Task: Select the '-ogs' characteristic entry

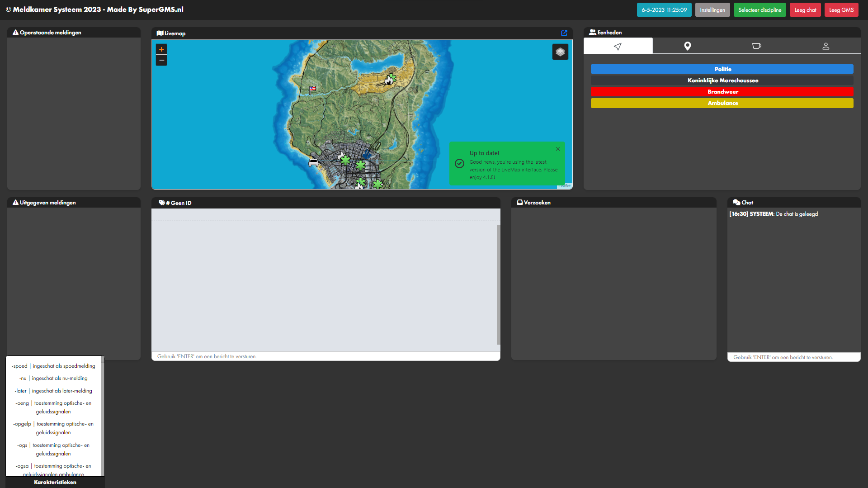Action: [x=53, y=449]
